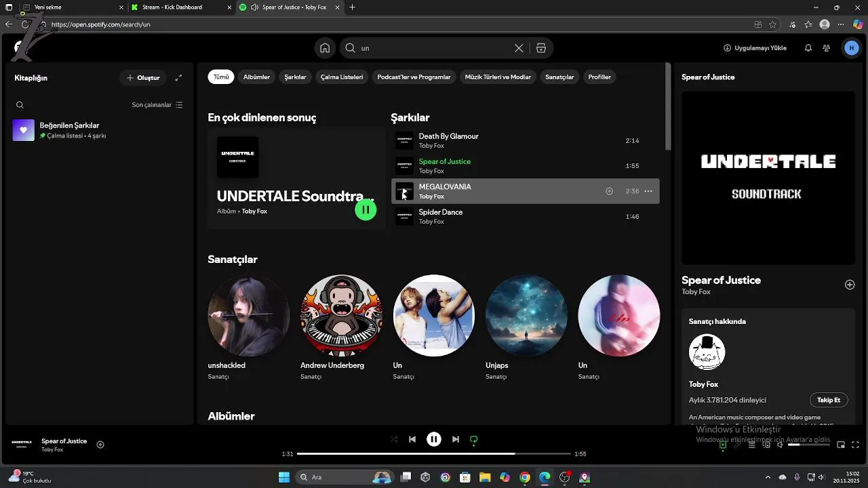Open Google Chrome from the taskbar
This screenshot has height=488, width=868.
pyautogui.click(x=525, y=477)
